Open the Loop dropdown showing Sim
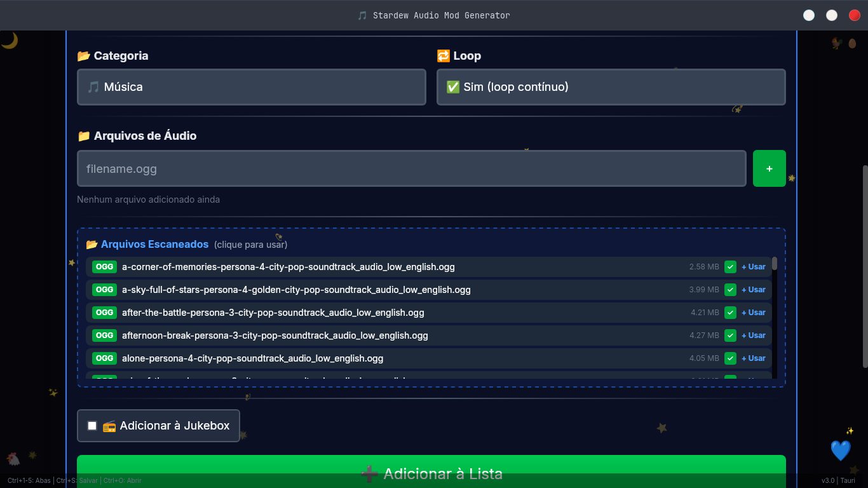868x488 pixels. click(611, 87)
